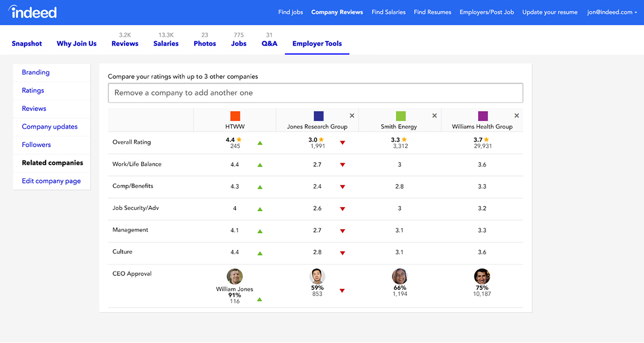Switch to the Salaries tab
The height and width of the screenshot is (343, 644).
click(x=166, y=43)
